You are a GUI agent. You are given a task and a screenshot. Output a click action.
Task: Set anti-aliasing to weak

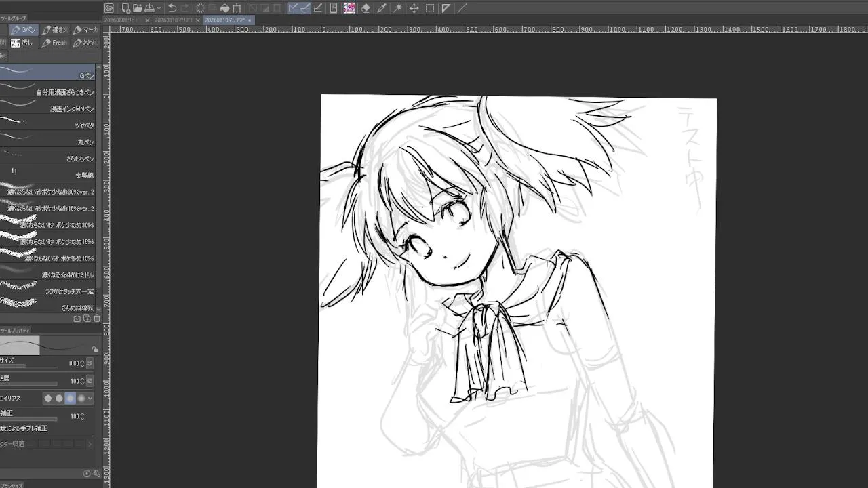pos(59,399)
